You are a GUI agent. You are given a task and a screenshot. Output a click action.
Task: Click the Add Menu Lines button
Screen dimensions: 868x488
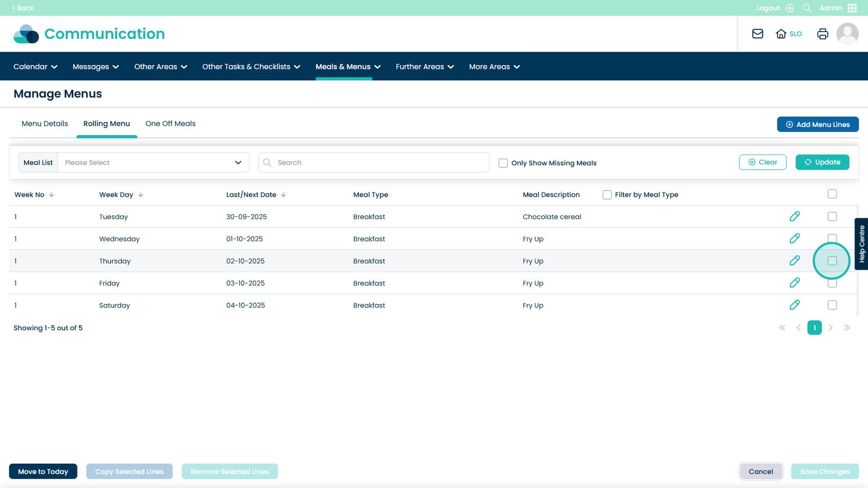818,125
